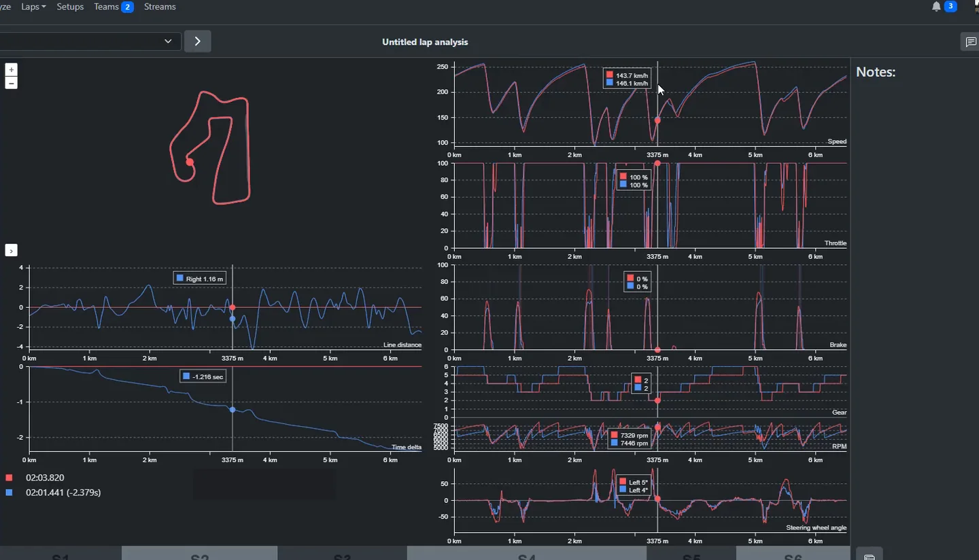Click the 143.7 km/h tooltip value
The image size is (979, 560).
point(632,75)
